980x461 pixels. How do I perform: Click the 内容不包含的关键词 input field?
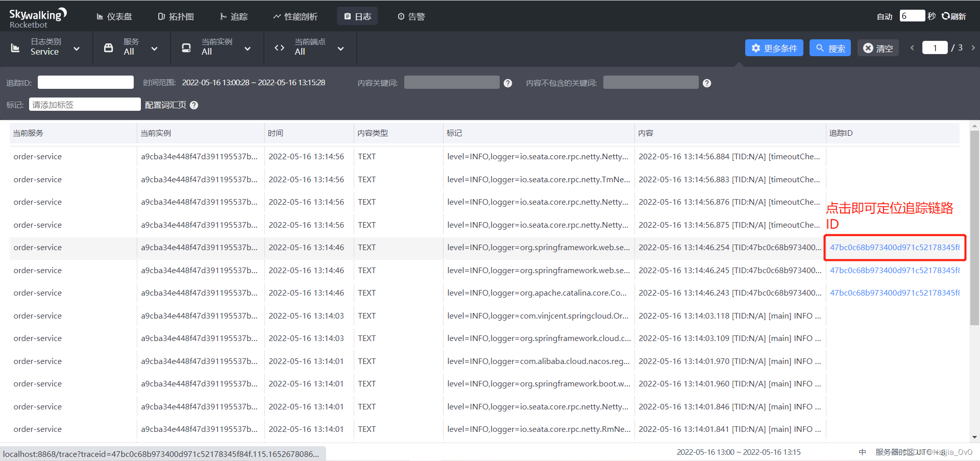[x=651, y=82]
